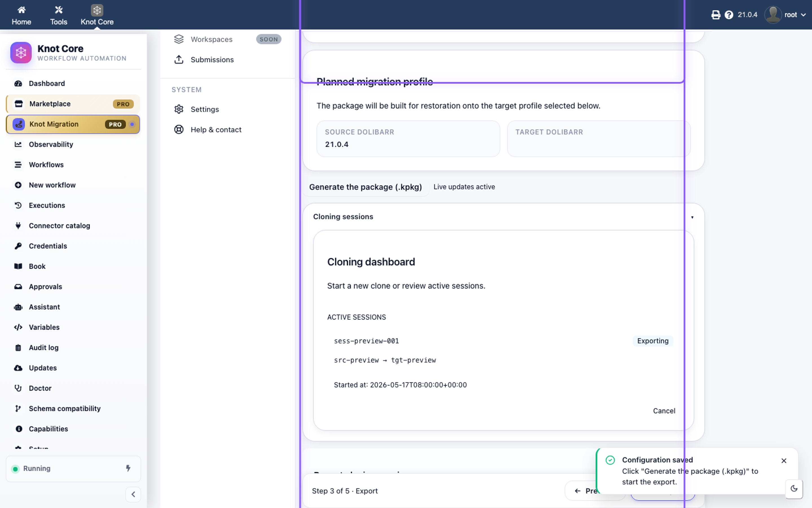Click the Executions history icon
Screen dimensions: 812x508
(18, 205)
